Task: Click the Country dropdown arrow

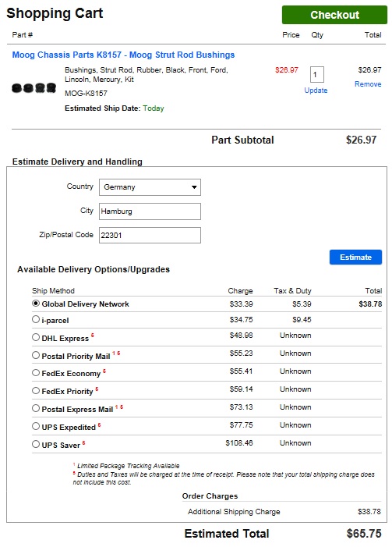Action: 194,187
